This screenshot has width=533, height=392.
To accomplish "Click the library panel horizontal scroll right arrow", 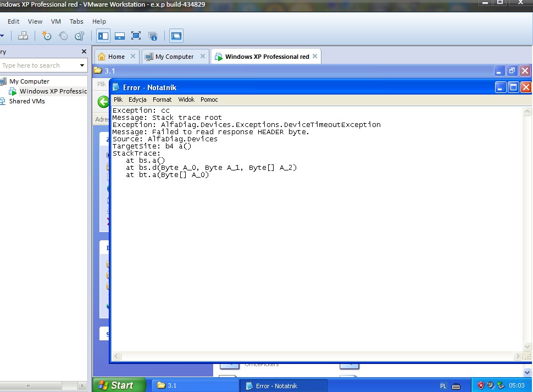I will point(82,385).
